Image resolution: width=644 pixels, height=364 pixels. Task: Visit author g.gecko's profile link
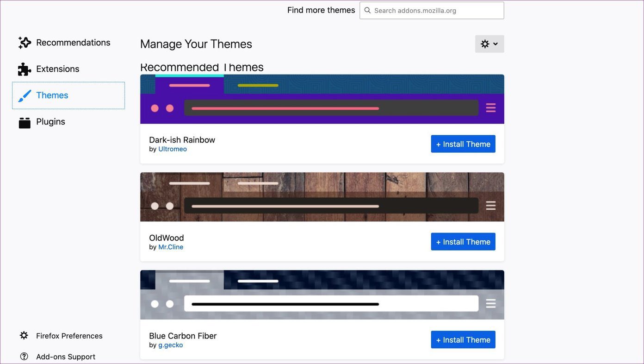click(x=171, y=345)
